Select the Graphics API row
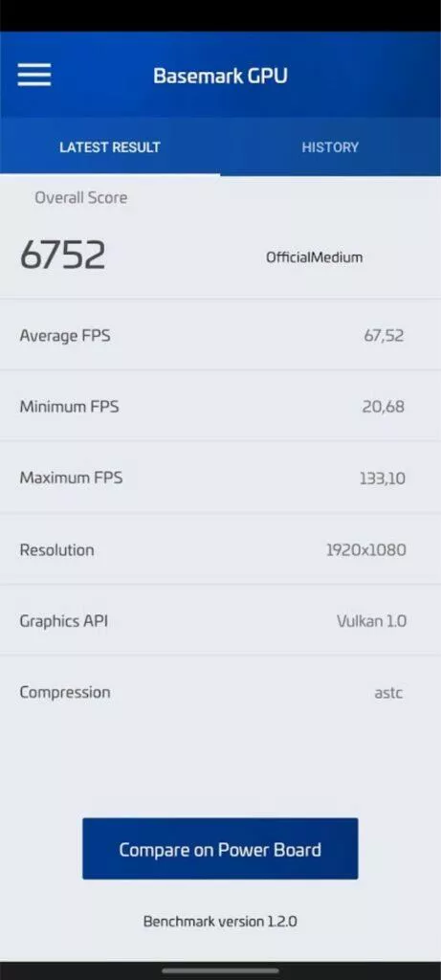This screenshot has width=441, height=980. point(220,620)
